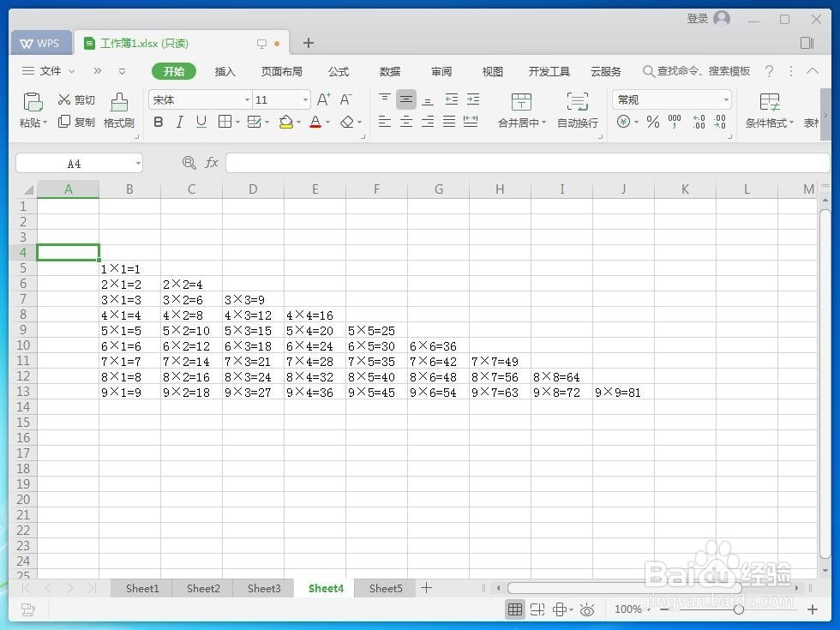Click the Copy (复制) icon
This screenshot has width=840, height=630.
(x=63, y=122)
